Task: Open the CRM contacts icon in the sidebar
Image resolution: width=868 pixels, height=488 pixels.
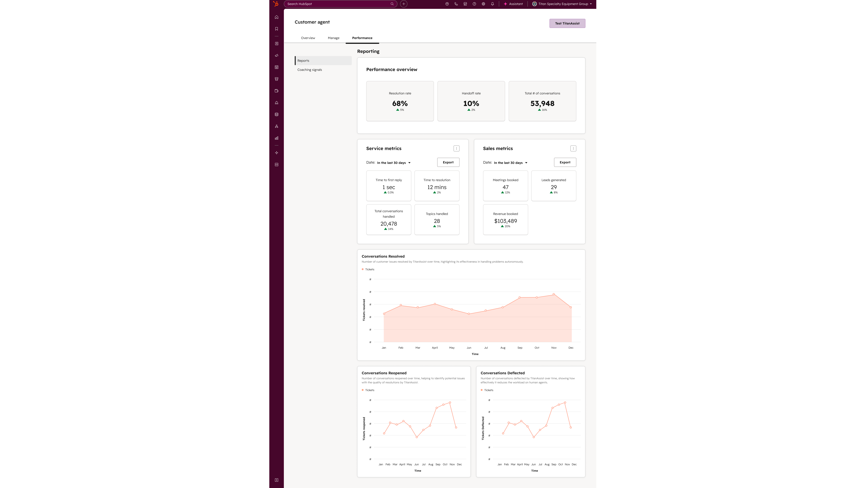Action: point(276,43)
